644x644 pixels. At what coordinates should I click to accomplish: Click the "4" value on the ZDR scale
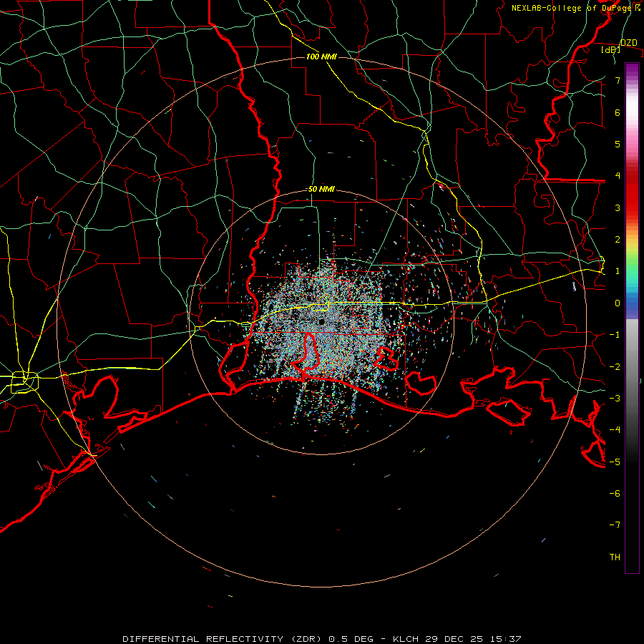[618, 176]
